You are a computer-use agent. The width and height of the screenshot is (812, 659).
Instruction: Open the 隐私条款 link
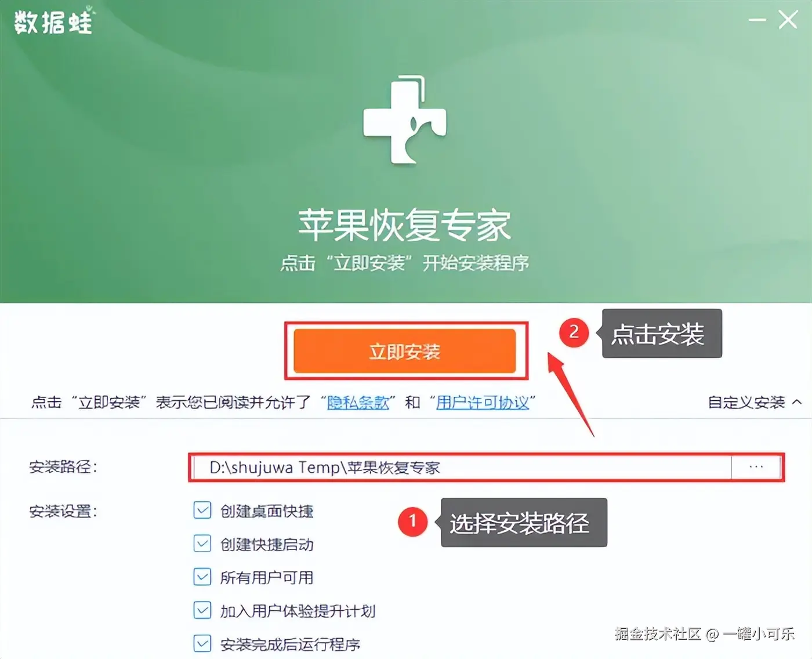[x=358, y=402]
